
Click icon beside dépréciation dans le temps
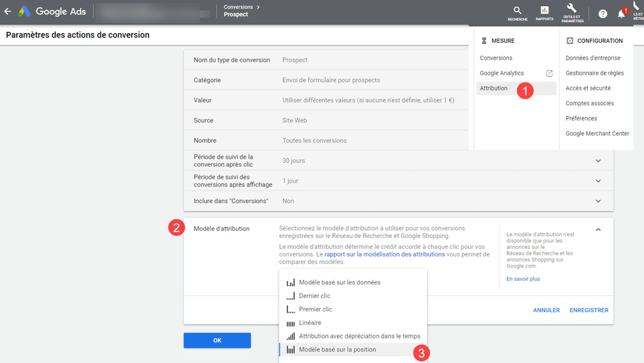tap(290, 337)
